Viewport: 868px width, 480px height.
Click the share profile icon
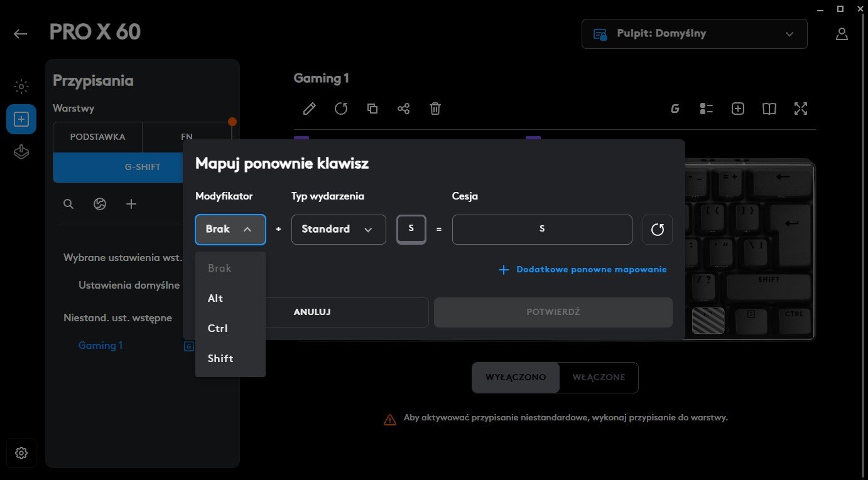[403, 109]
